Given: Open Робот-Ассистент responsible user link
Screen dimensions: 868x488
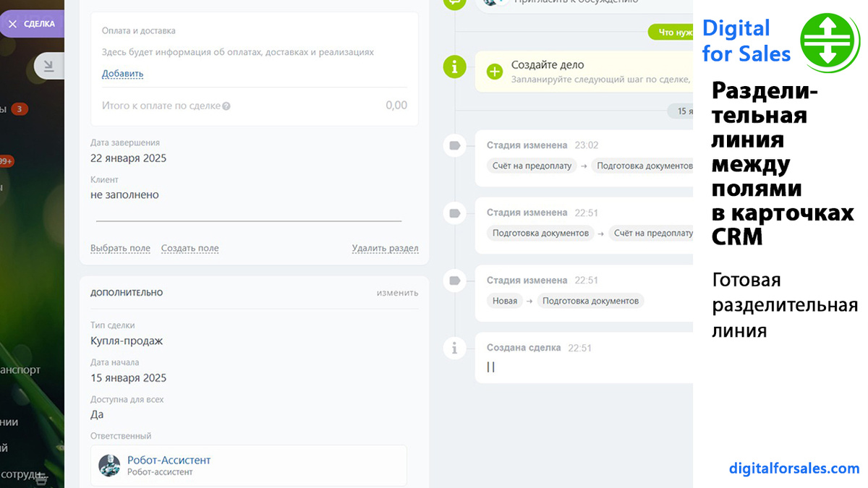Looking at the screenshot, I should pos(169,460).
